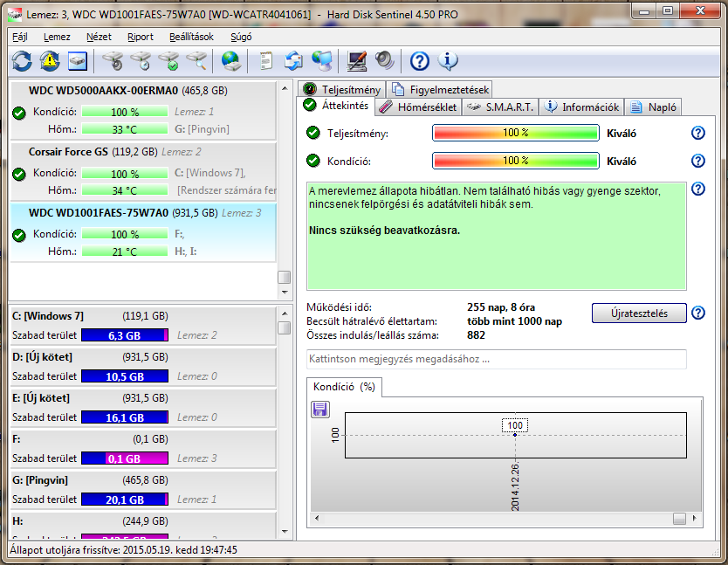Open the configuration monitor-with-screwdriver icon
This screenshot has width=728, height=565.
tap(356, 61)
